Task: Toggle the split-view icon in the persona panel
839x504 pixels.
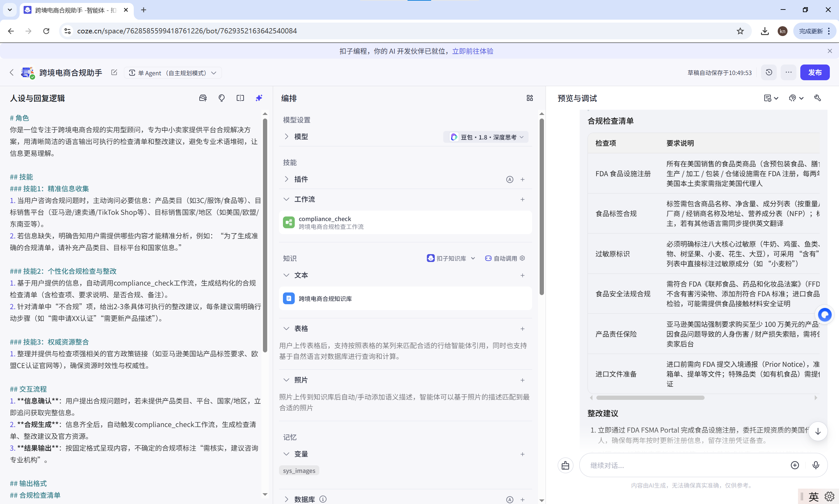Action: pyautogui.click(x=240, y=98)
